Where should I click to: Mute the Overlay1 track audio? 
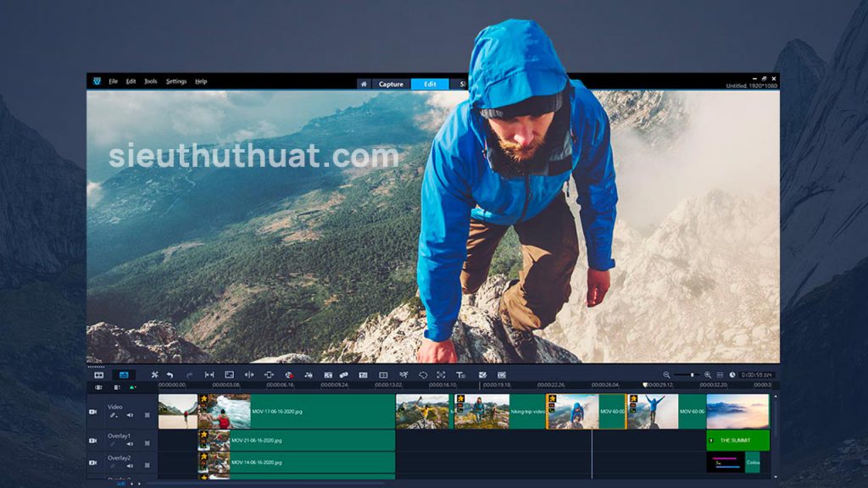(x=129, y=444)
